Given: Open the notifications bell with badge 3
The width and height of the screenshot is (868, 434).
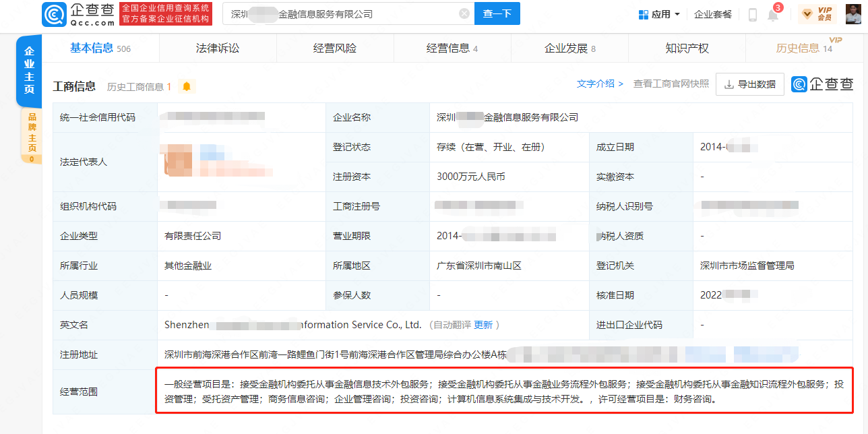Looking at the screenshot, I should 773,14.
